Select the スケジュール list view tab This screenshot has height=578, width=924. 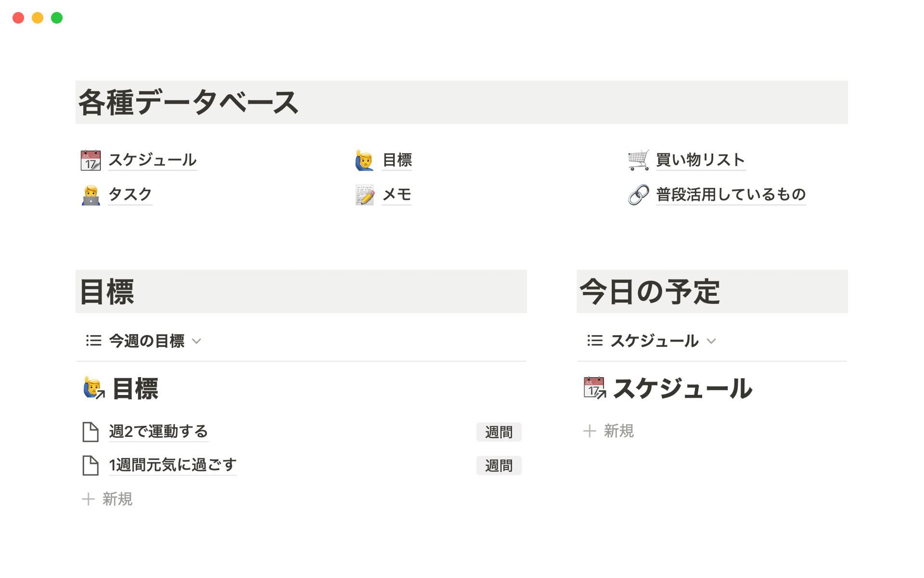click(654, 341)
